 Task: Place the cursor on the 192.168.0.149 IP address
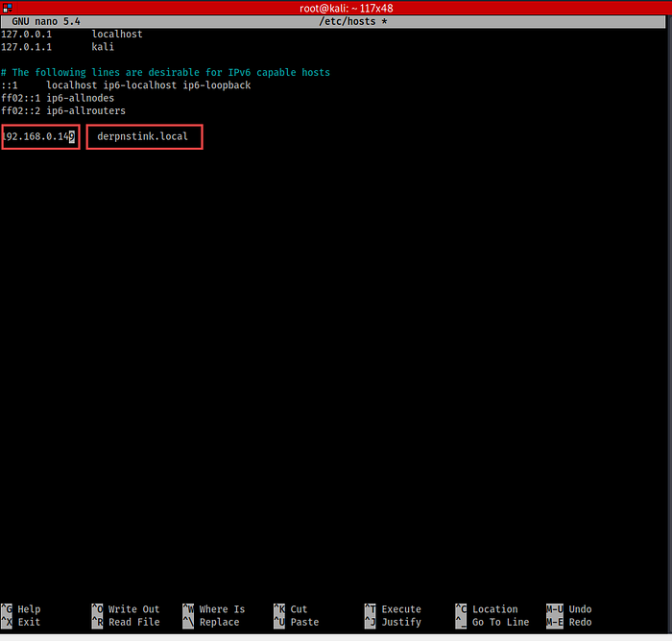pos(38,137)
